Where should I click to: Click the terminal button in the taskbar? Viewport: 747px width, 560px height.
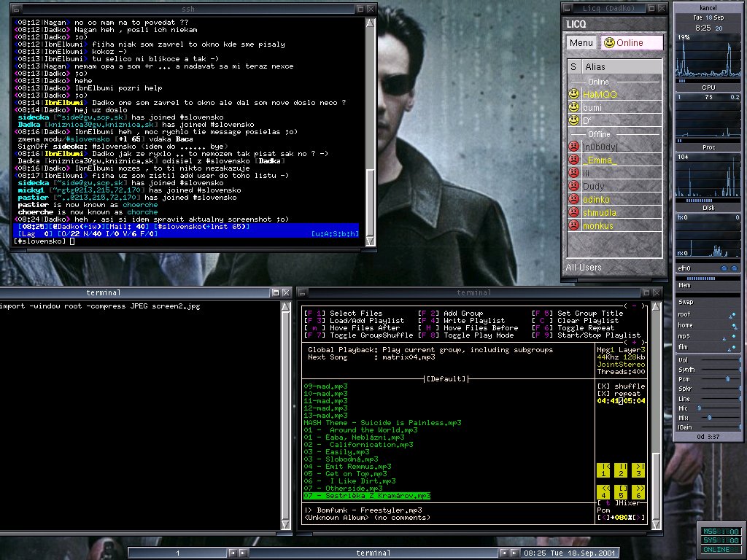click(373, 553)
